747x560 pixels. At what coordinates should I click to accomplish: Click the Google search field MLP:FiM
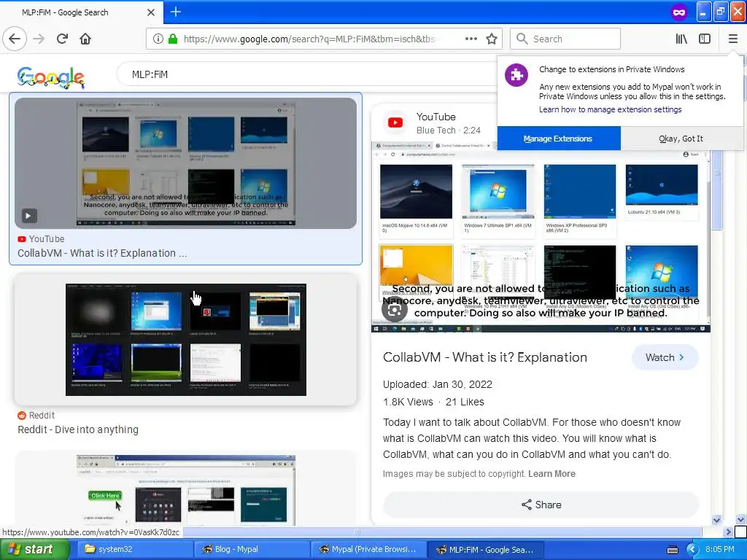pos(305,74)
